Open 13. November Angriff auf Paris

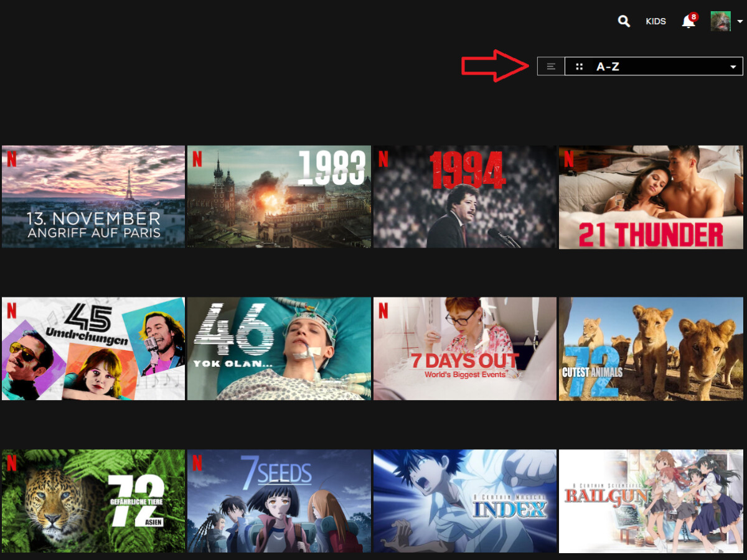(93, 197)
